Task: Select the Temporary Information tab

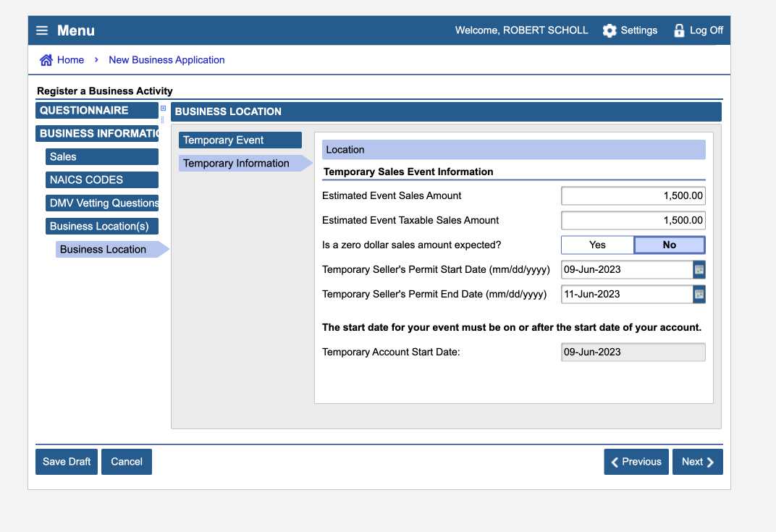Action: (x=240, y=164)
